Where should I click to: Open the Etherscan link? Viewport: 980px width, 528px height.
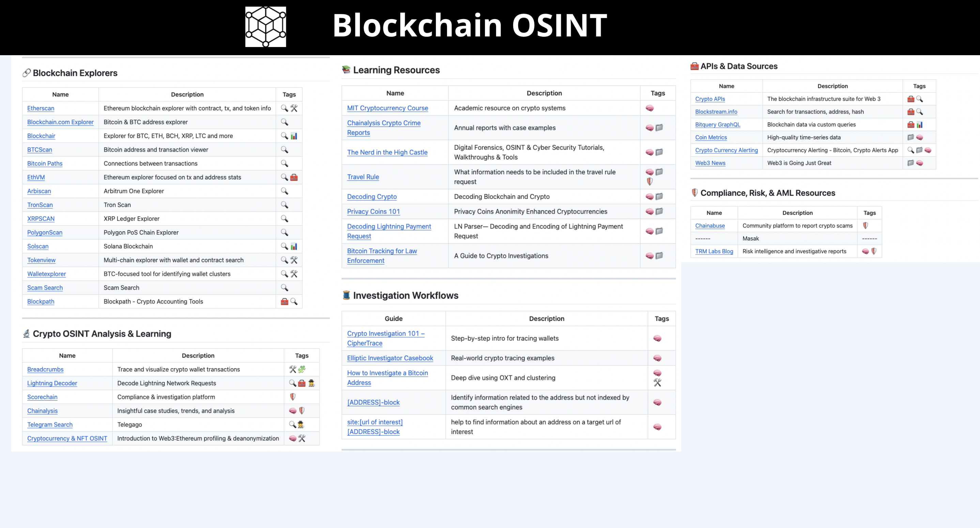[41, 108]
